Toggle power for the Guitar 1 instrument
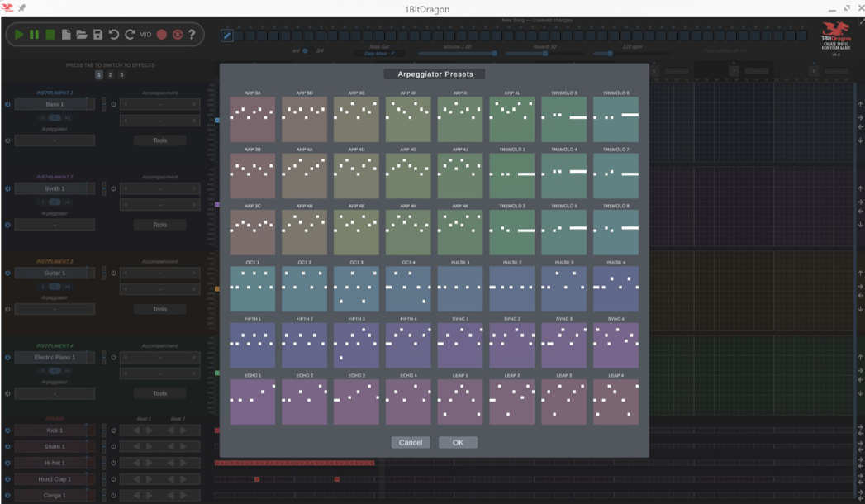 tap(7, 273)
